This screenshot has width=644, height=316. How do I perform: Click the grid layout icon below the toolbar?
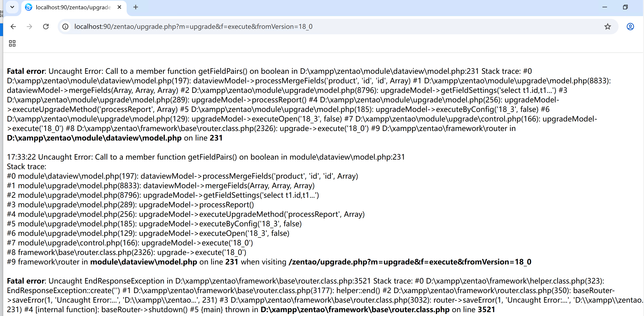click(12, 43)
